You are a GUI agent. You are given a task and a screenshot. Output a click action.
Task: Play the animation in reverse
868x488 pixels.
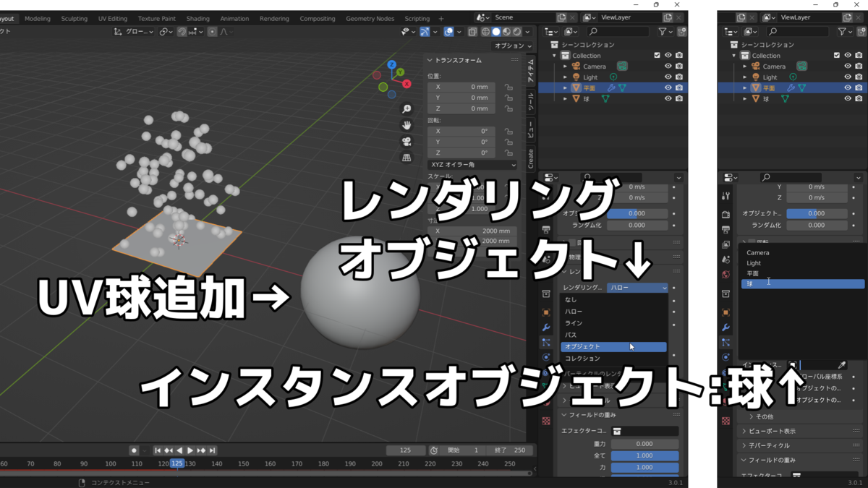coord(179,450)
